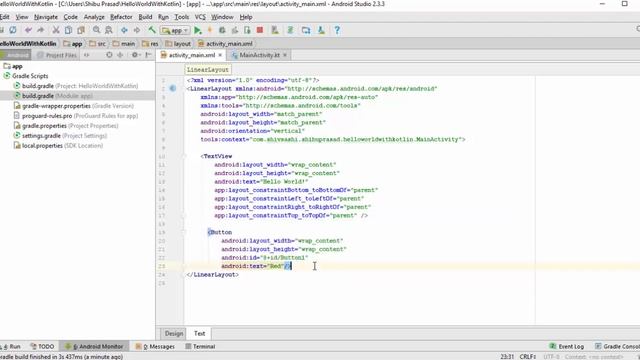Select app node in project tree
Screen dimensions: 640x360
point(13,66)
